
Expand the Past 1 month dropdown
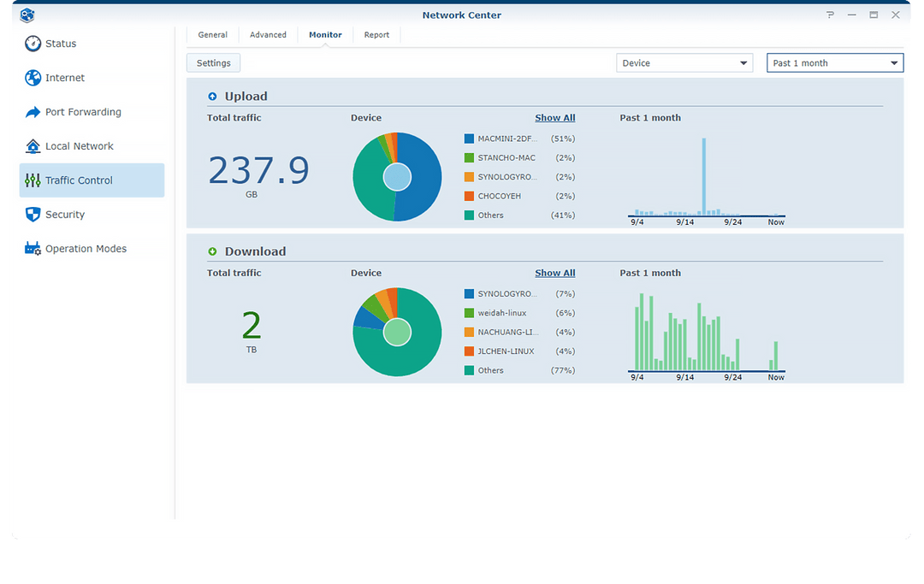834,63
